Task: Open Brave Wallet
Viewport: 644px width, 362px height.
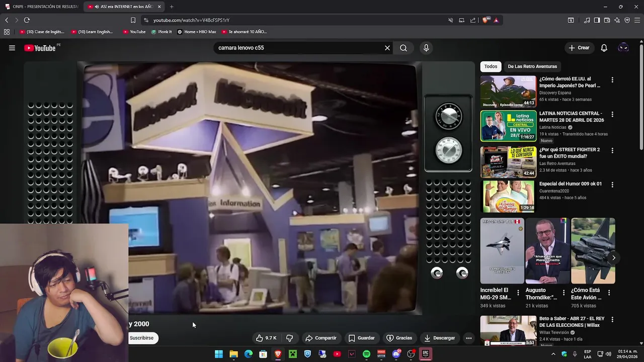Action: tap(607, 20)
